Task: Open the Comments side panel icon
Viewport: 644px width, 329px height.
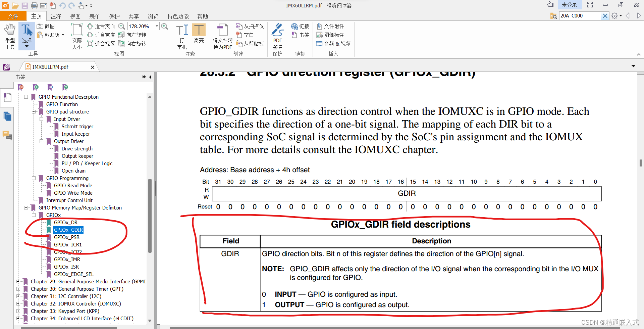Action: coord(7,135)
